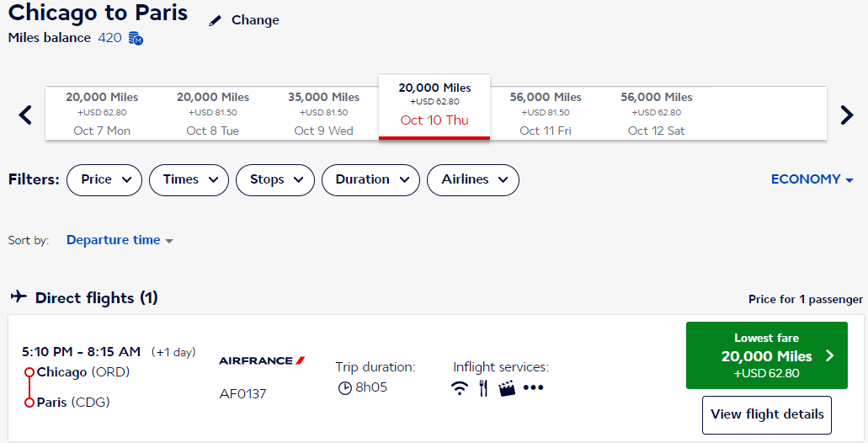This screenshot has height=443, width=868.
Task: Click the Wi-Fi inflight service icon
Action: (x=460, y=388)
